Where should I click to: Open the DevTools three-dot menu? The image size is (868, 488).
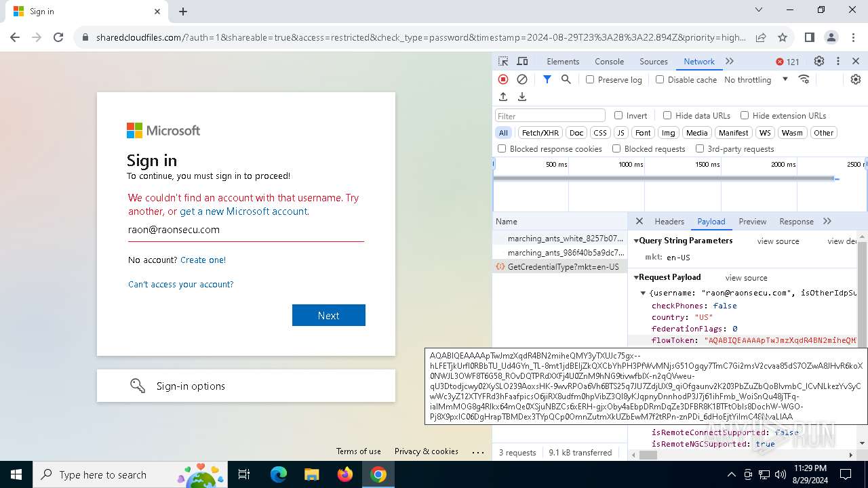pos(838,61)
